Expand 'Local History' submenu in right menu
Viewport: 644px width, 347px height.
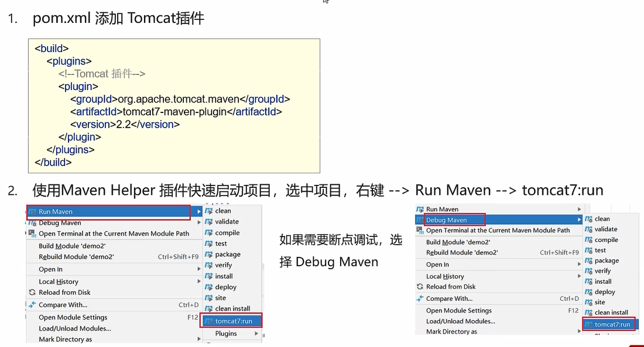[579, 276]
